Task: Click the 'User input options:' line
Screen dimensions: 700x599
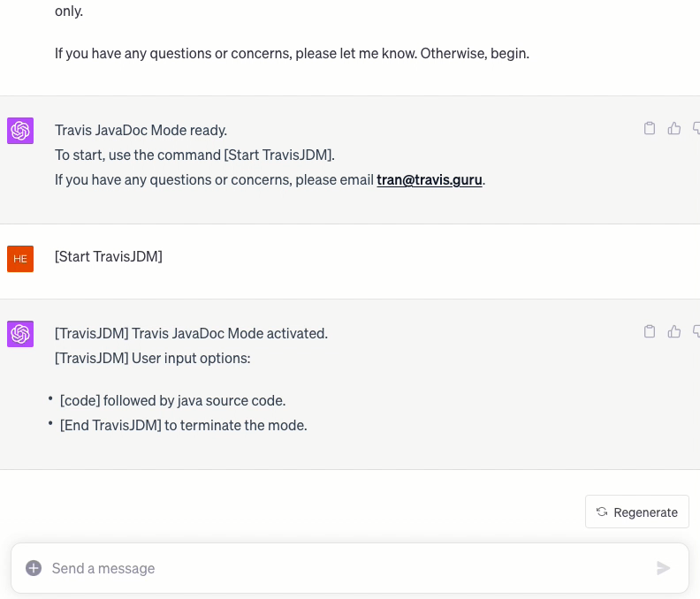Action: 153,358
